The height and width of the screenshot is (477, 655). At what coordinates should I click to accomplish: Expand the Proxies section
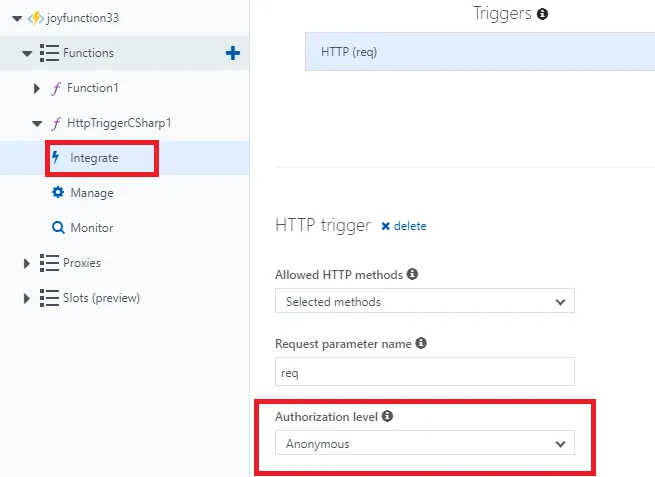coord(27,263)
